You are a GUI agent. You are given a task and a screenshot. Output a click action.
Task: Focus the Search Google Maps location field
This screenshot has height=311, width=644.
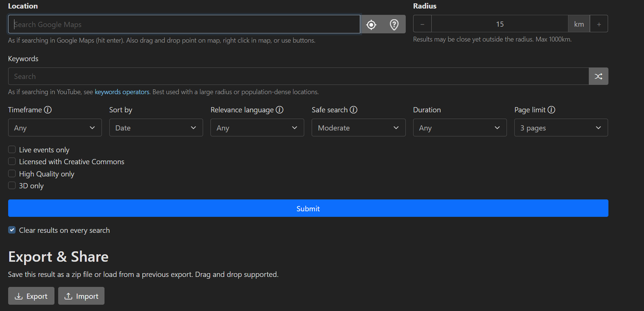[184, 24]
